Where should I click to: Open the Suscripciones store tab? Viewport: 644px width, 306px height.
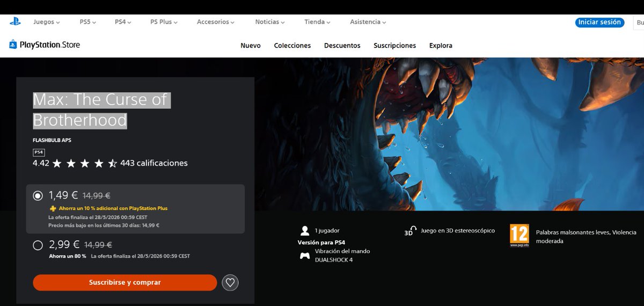(395, 46)
